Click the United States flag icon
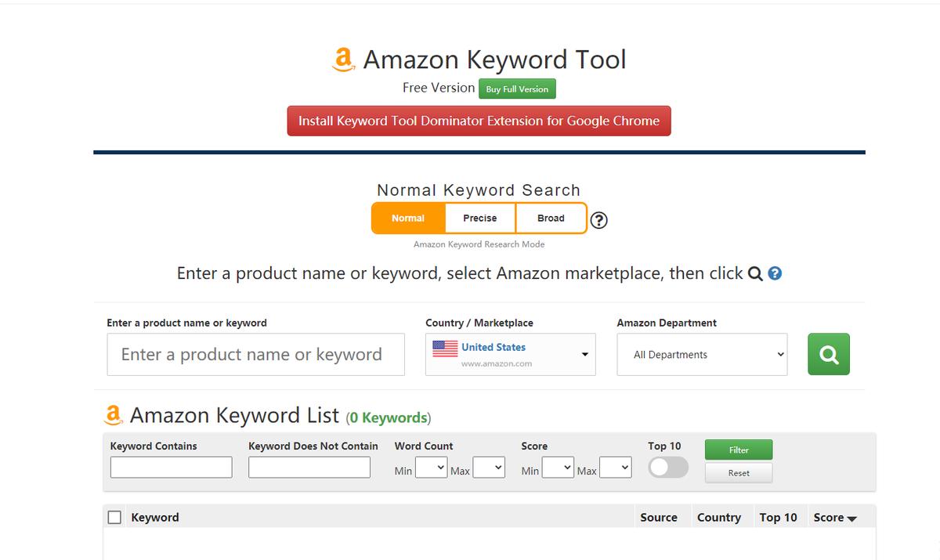 pyautogui.click(x=445, y=349)
